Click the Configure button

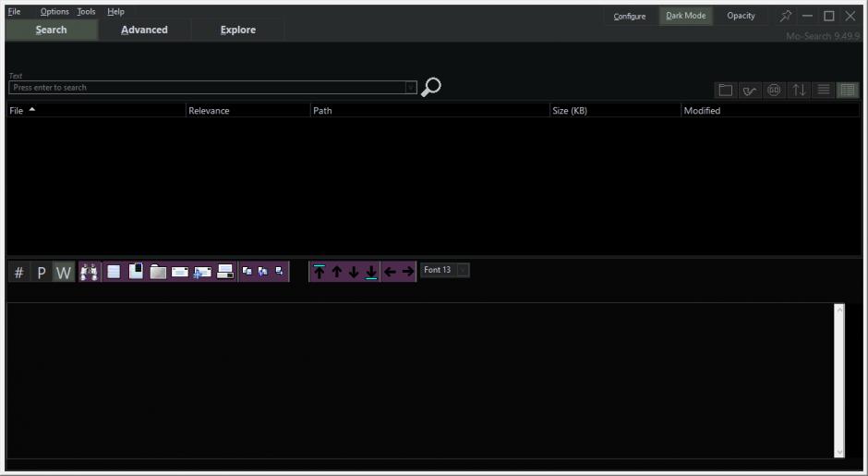[x=630, y=16]
